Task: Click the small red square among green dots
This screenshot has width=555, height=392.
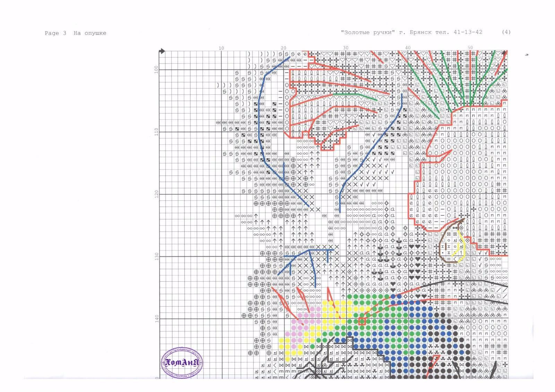Action: point(362,321)
